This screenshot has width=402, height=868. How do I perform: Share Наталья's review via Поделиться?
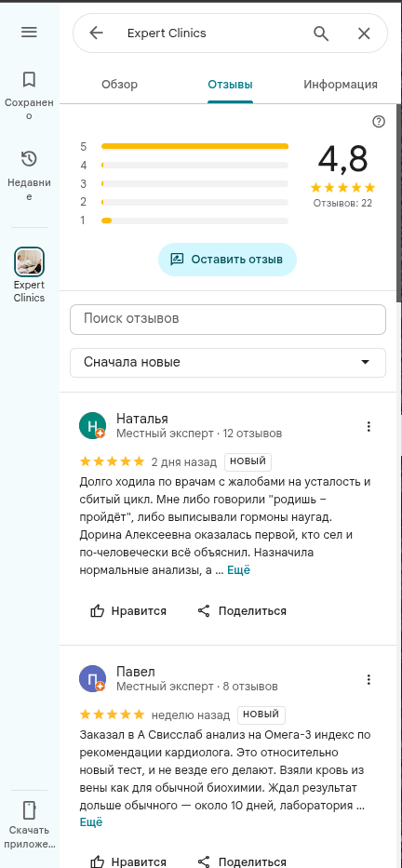pos(242,610)
